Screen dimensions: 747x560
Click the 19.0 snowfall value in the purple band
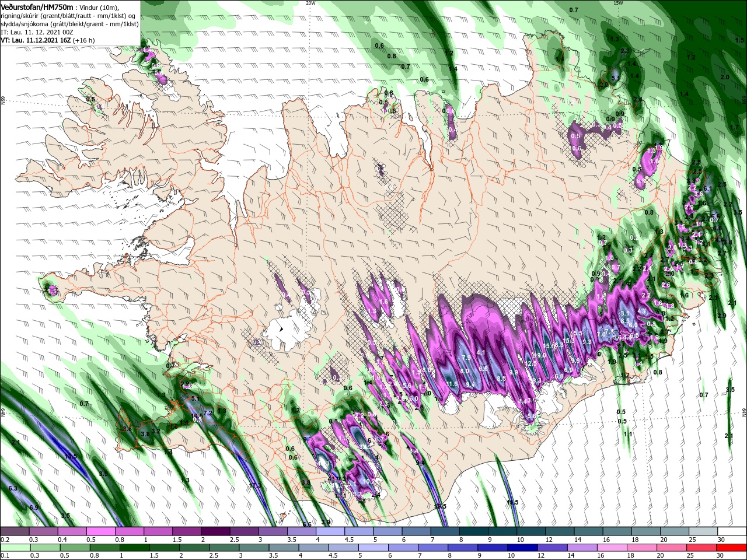[541, 355]
